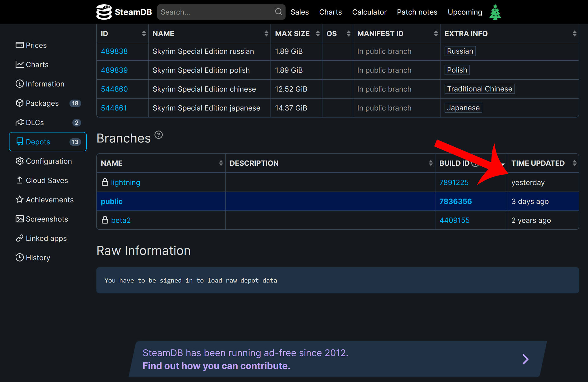The height and width of the screenshot is (382, 588).
Task: Click the SteamDB logo icon
Action: point(104,12)
